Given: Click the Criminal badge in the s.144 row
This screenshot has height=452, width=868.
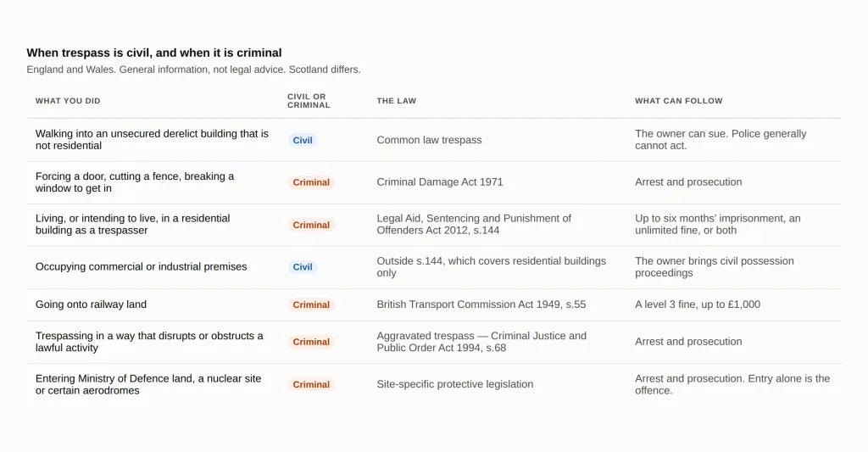Looking at the screenshot, I should click(311, 225).
